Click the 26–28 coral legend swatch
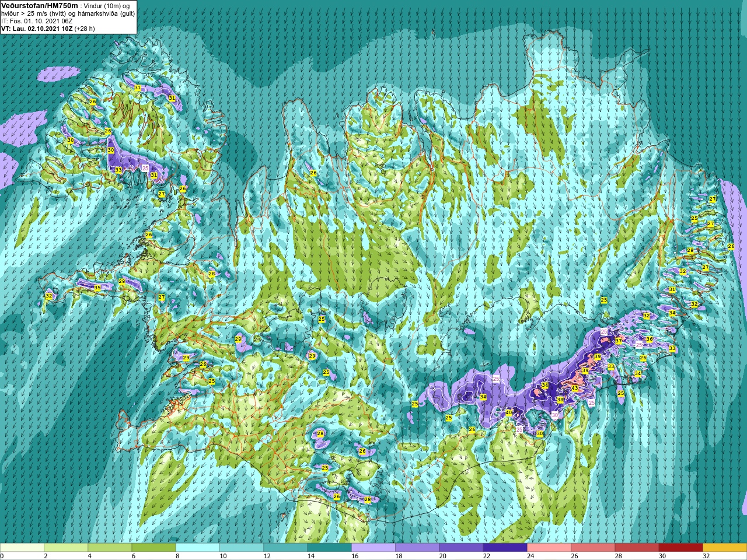 593,548
